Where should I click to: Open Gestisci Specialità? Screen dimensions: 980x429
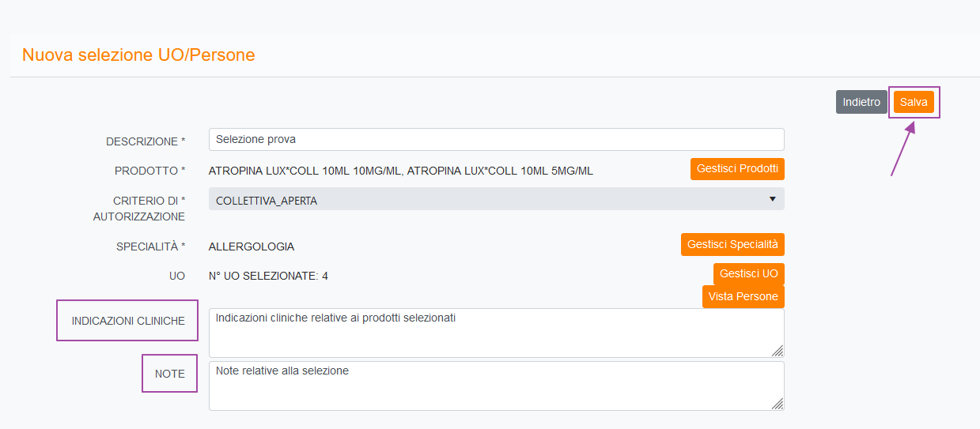pyautogui.click(x=732, y=245)
